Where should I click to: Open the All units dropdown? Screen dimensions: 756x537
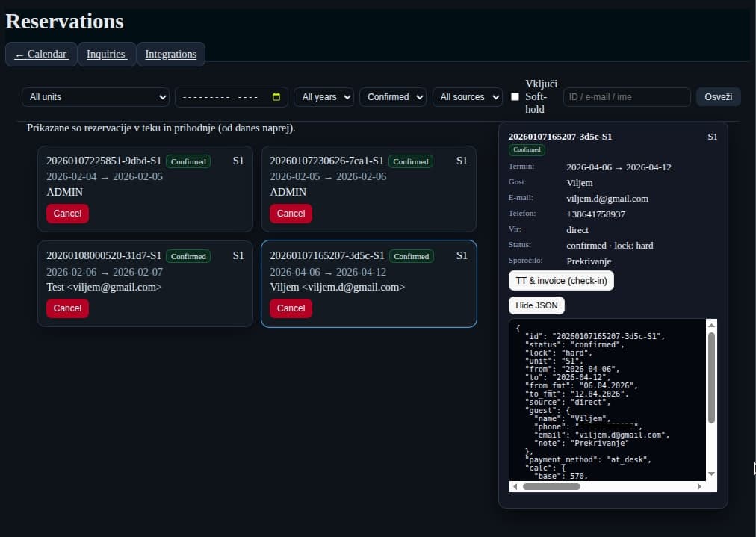pyautogui.click(x=96, y=96)
